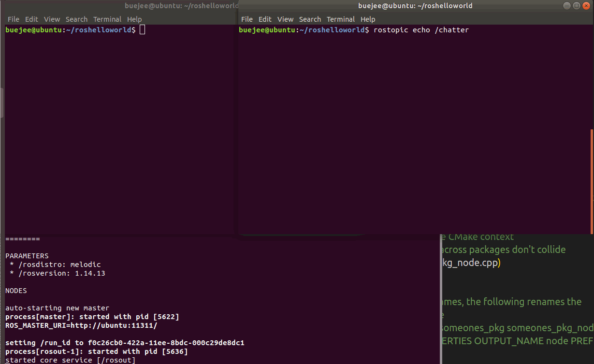Click 'CMake context' text in background editor

pos(481,237)
